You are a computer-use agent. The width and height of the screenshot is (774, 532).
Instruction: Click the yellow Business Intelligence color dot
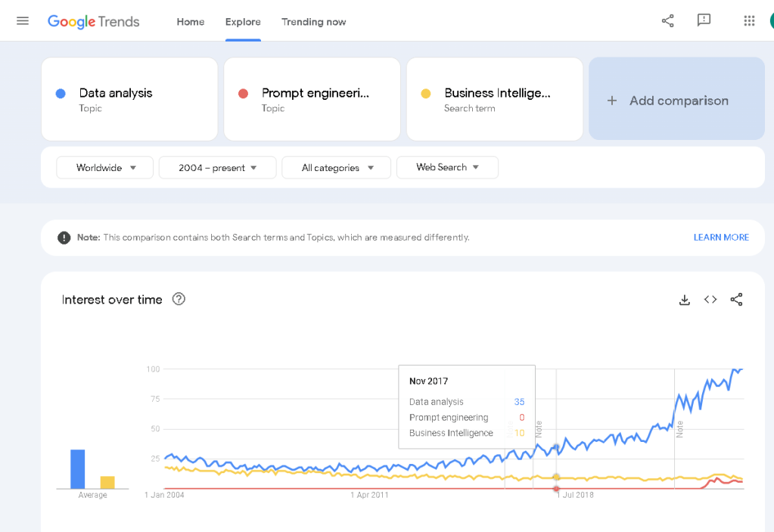[426, 94]
